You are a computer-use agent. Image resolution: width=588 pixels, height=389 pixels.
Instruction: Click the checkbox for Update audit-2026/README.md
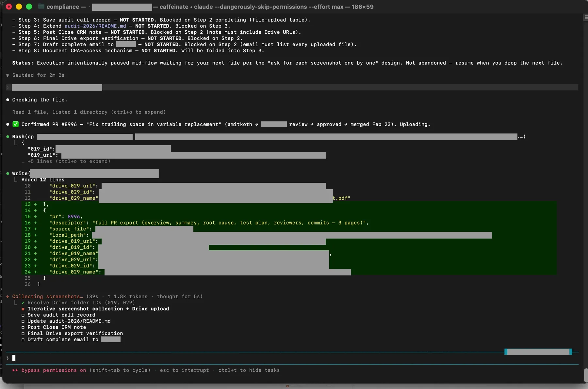(23, 321)
